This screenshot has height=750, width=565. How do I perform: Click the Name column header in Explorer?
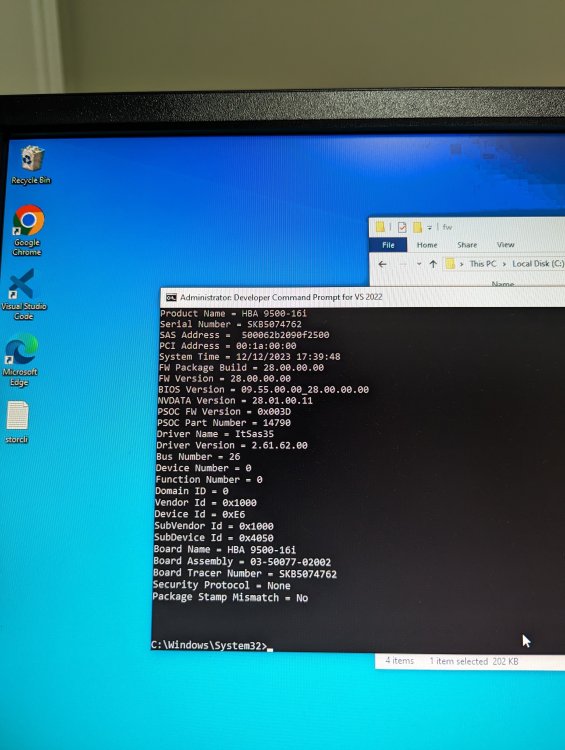[503, 284]
